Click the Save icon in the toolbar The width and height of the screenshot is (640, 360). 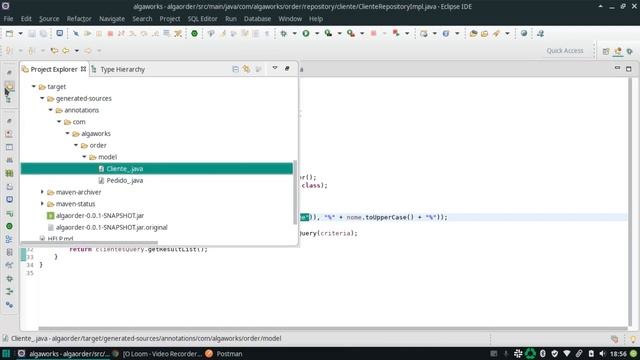[x=32, y=33]
